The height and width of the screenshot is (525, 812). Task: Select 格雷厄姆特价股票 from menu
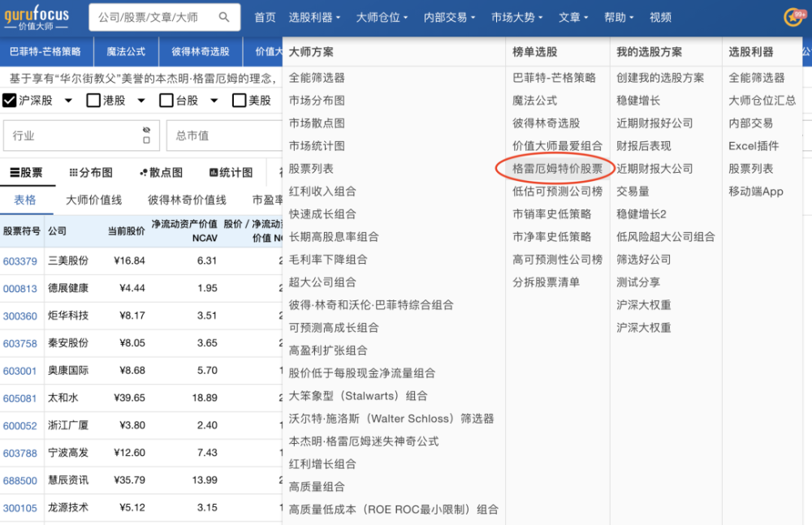coord(557,169)
